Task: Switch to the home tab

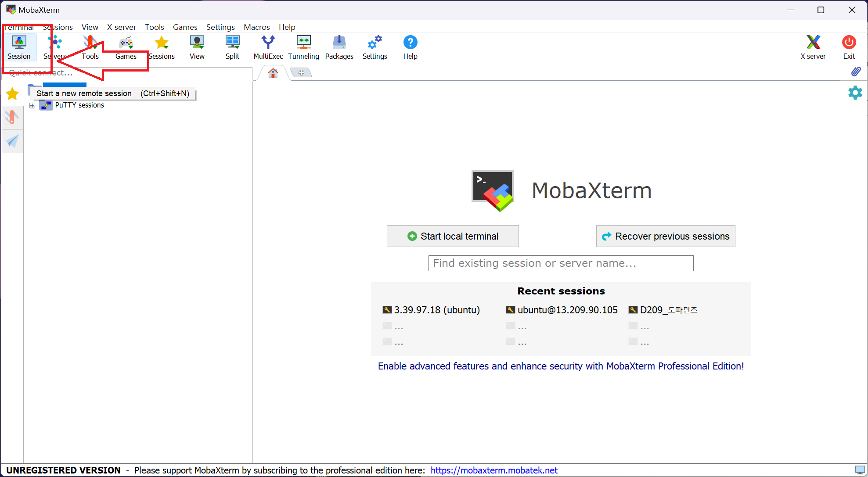Action: [x=273, y=73]
